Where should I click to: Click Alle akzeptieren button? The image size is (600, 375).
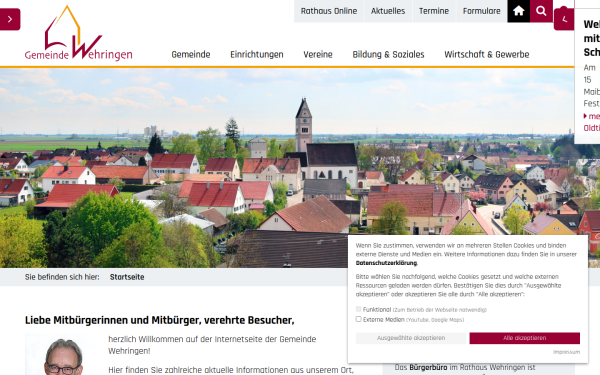[x=525, y=338]
